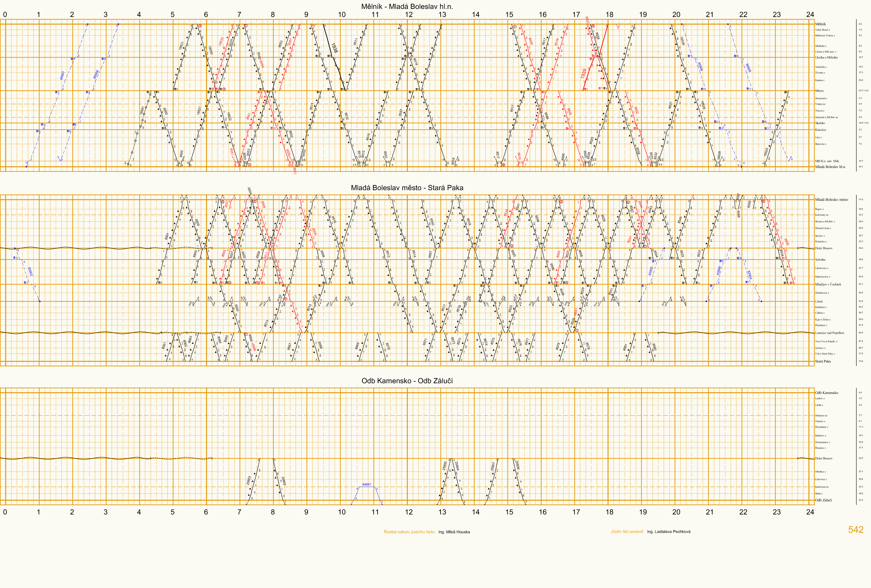Click the hour 6 marker on bottom axis
Screen dimensions: 871x588
206,512
